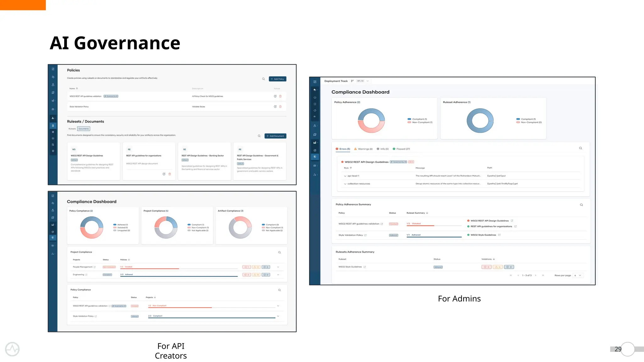Click the Violated (1) legend swatch in Policy Compliance

115,228
